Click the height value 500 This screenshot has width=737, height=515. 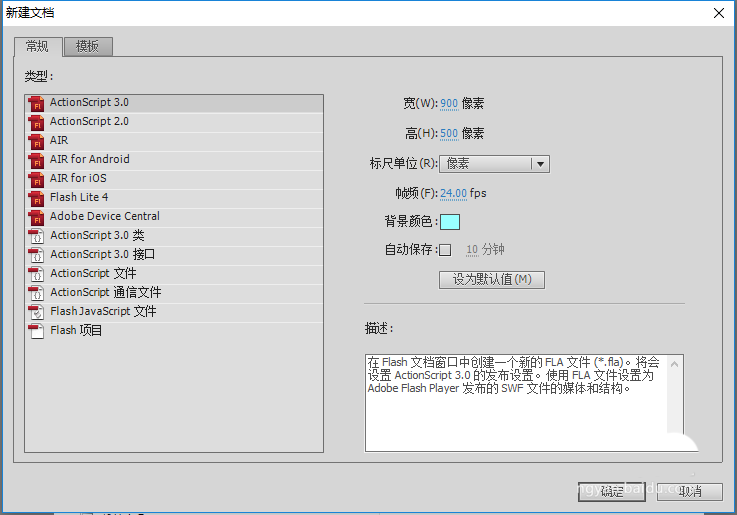point(449,133)
